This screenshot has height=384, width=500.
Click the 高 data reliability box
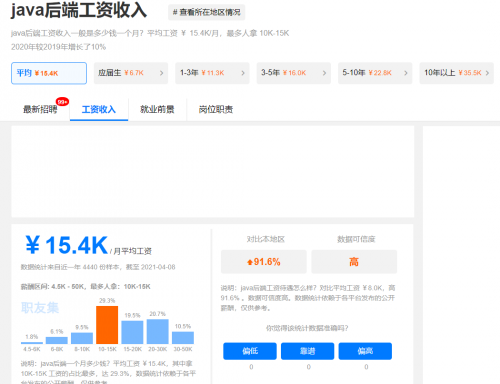pos(354,262)
